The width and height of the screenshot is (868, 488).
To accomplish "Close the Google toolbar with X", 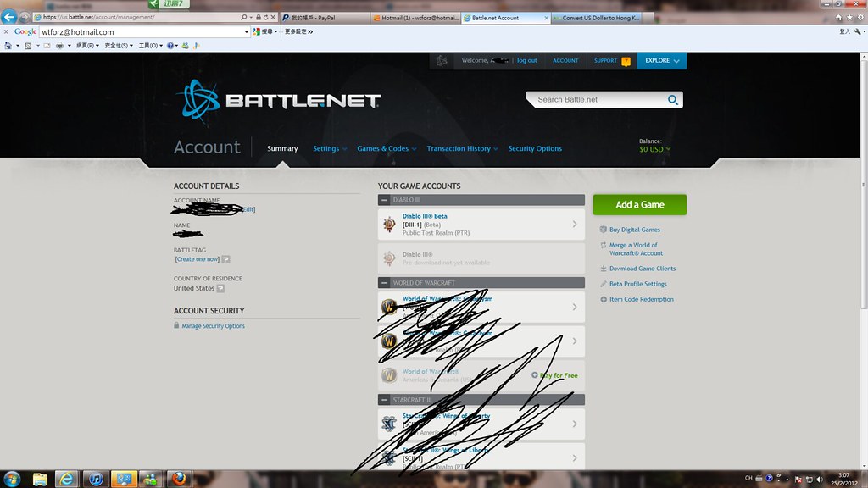I will coord(6,31).
